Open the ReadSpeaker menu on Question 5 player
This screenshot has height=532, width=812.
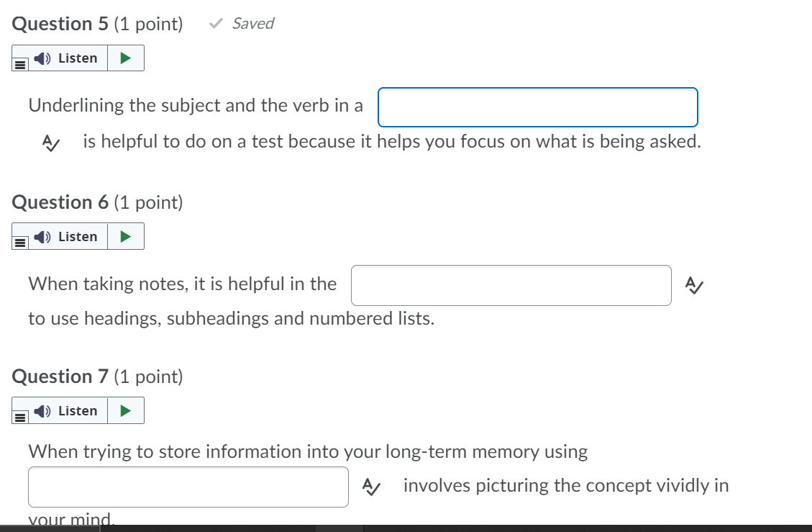click(19, 63)
